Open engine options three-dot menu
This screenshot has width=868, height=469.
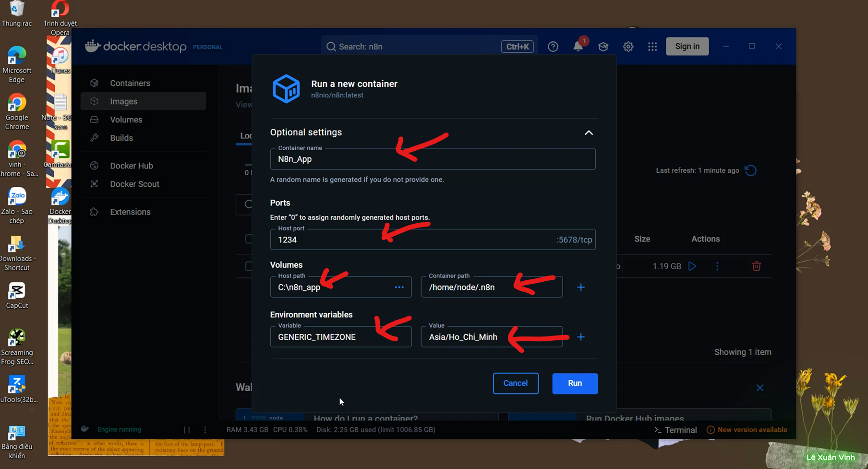tap(205, 430)
